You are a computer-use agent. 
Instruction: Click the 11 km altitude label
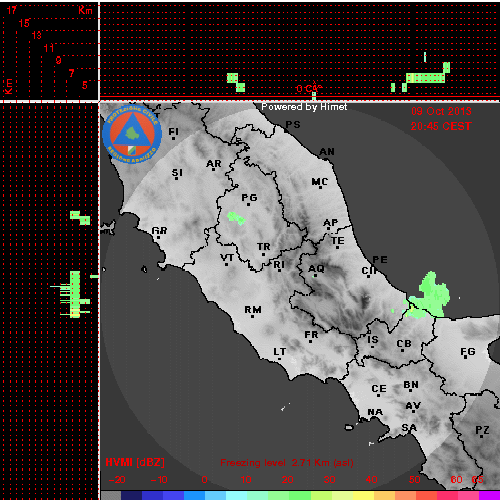pos(49,48)
